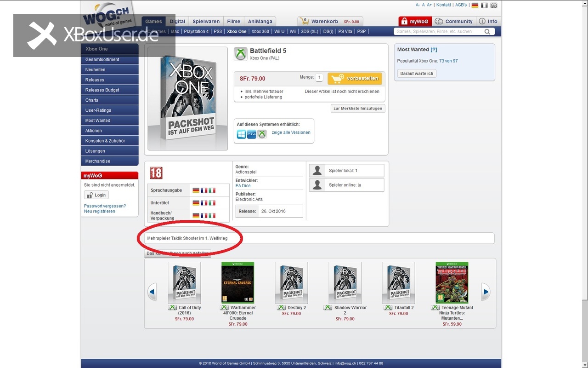This screenshot has width=588, height=368.
Task: Open the Info tab
Action: coord(488,21)
